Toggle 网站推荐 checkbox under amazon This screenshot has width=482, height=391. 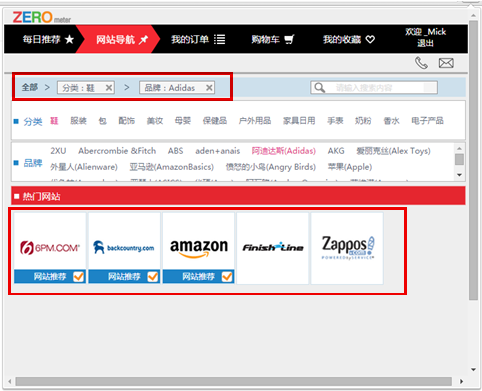click(227, 276)
